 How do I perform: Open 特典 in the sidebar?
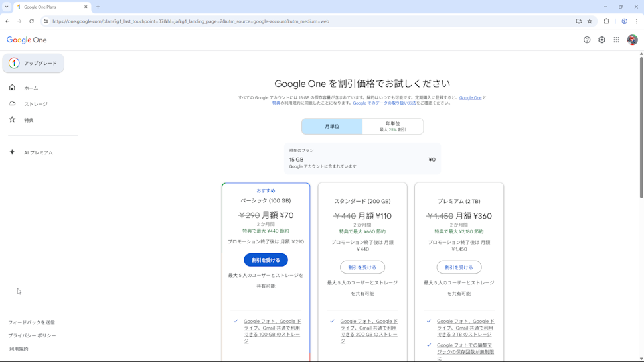pyautogui.click(x=29, y=120)
